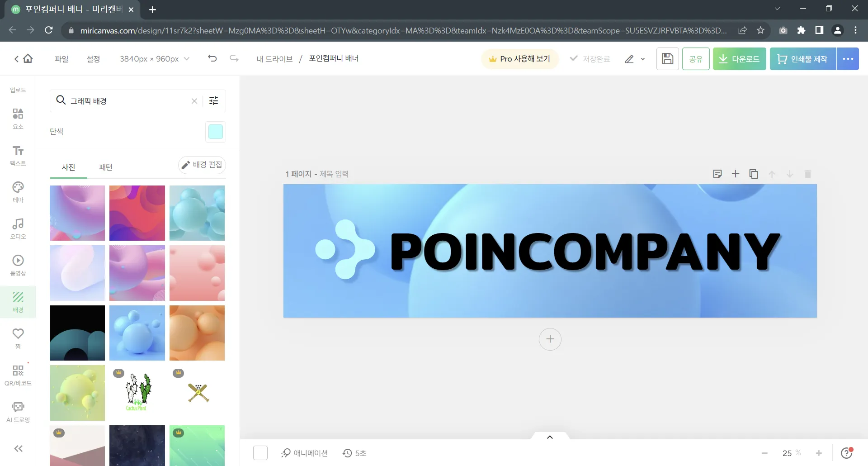
Task: Open the 설정 menu
Action: pos(93,59)
